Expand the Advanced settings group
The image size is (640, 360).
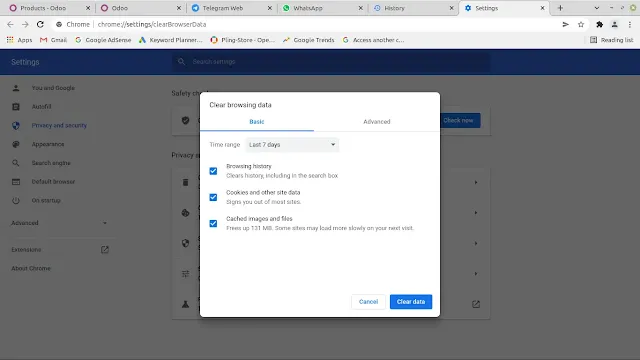tap(59, 223)
